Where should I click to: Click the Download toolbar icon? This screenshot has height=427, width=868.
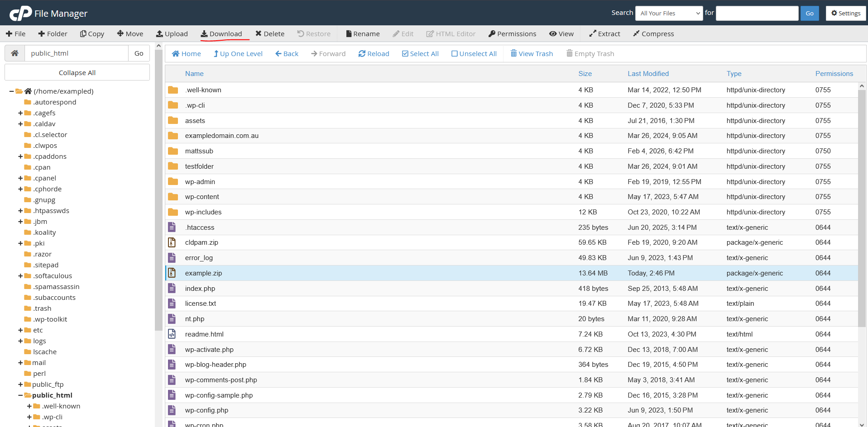pyautogui.click(x=204, y=34)
